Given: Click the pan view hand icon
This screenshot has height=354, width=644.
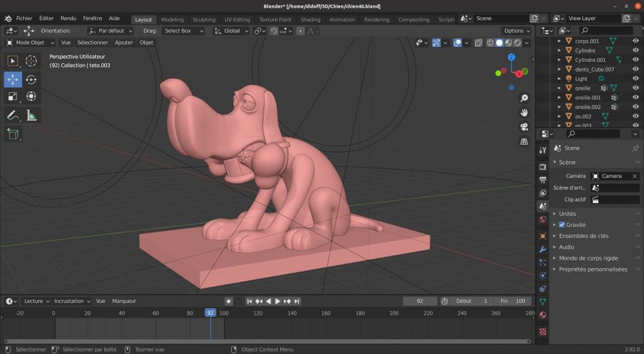Looking at the screenshot, I should pyautogui.click(x=524, y=113).
